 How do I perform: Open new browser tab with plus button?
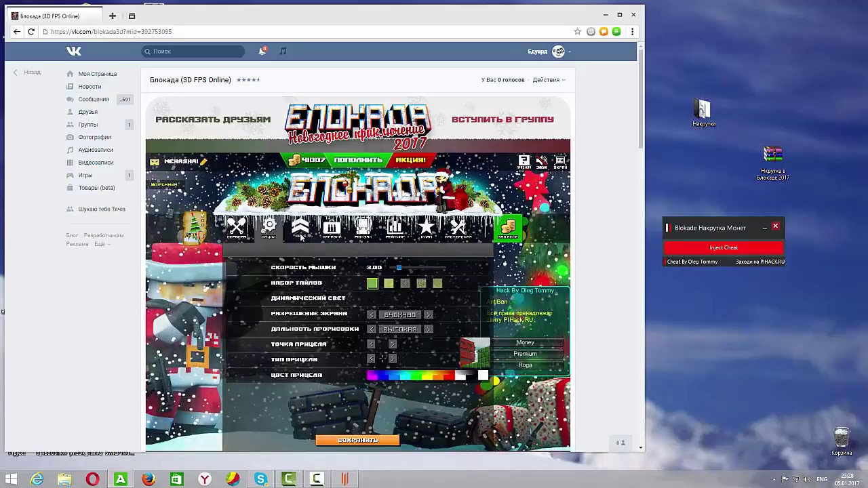click(113, 16)
